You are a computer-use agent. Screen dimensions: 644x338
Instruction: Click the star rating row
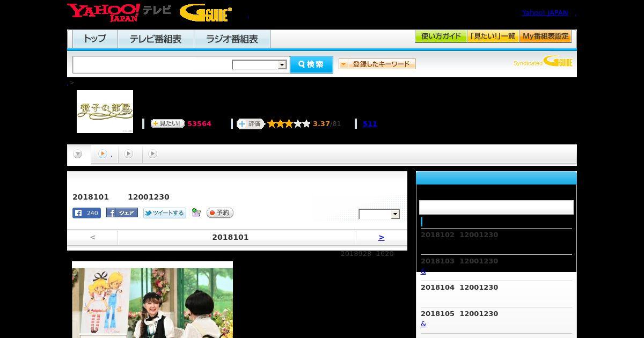pos(289,124)
